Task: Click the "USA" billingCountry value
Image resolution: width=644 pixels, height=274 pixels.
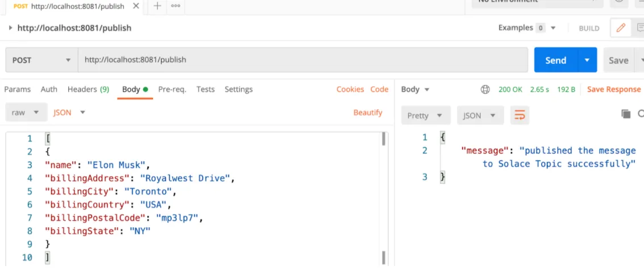Action: tap(153, 205)
